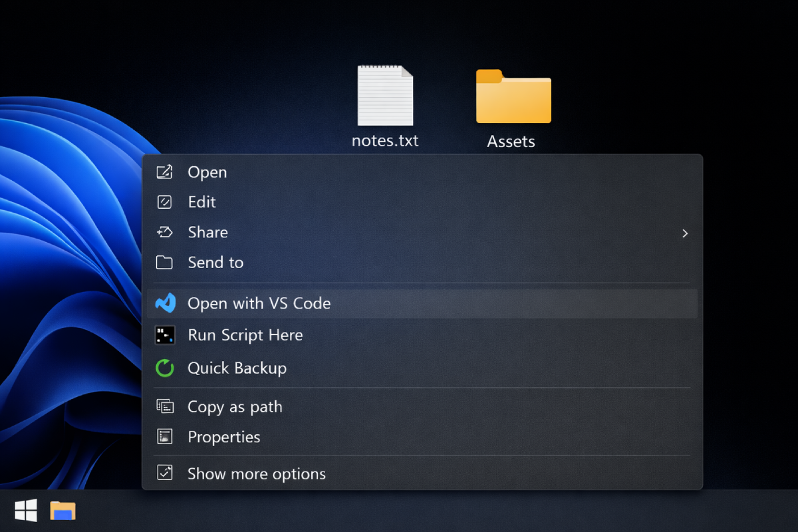Viewport: 798px width, 532px height.
Task: Choose the "Run Script Here" text label
Action: coord(245,335)
